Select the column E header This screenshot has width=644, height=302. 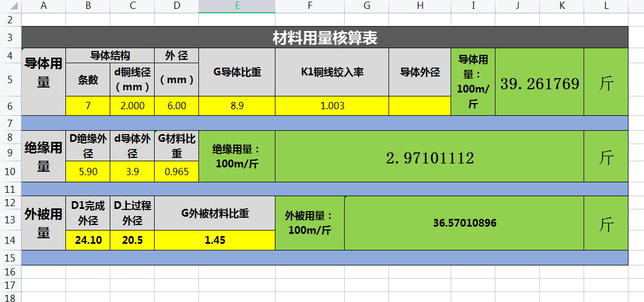(x=237, y=6)
